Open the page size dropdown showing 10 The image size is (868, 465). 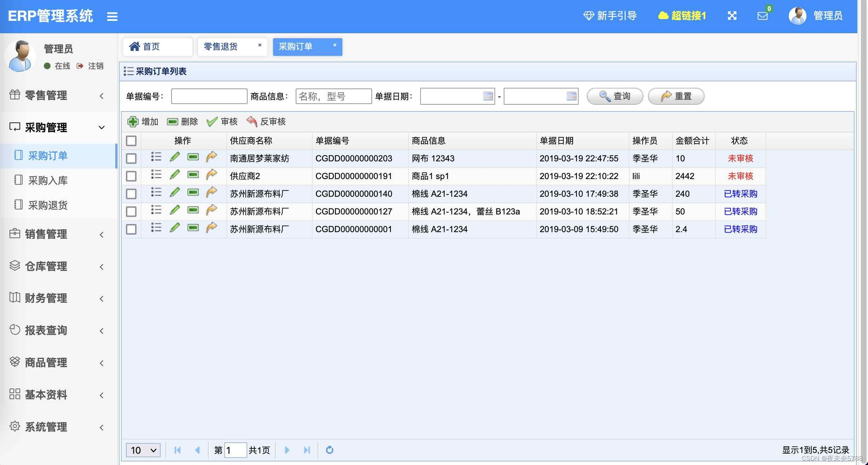pyautogui.click(x=143, y=450)
